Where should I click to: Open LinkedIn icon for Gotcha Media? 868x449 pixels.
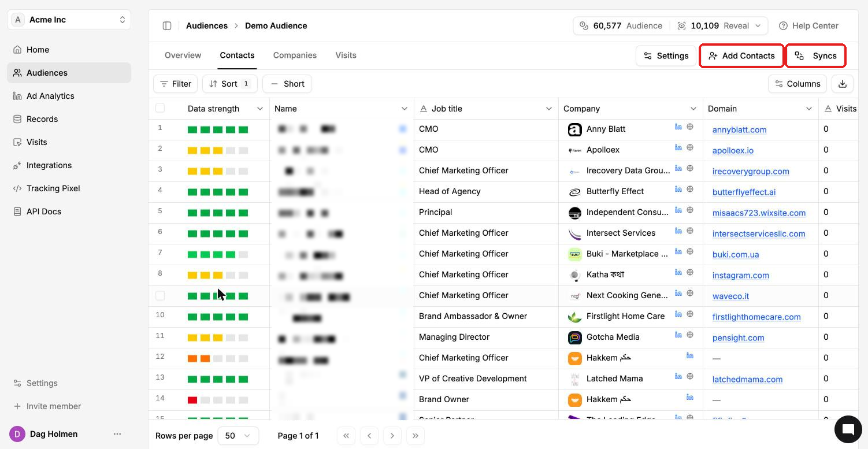tap(678, 335)
